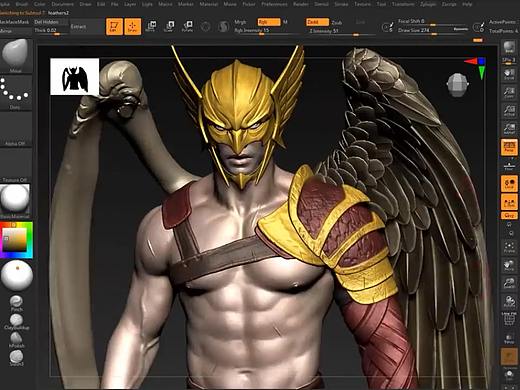Toggle the Mrgb mode button
The height and width of the screenshot is (390, 520).
[x=240, y=22]
